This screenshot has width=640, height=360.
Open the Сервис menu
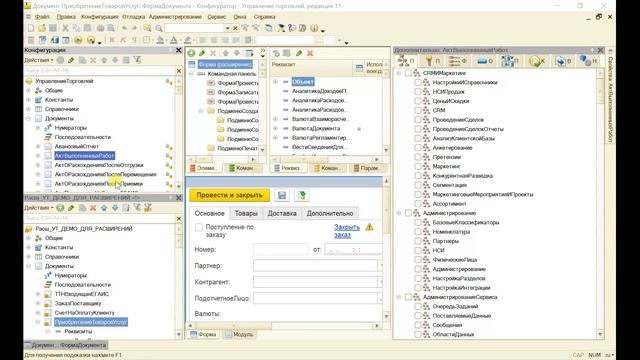217,17
